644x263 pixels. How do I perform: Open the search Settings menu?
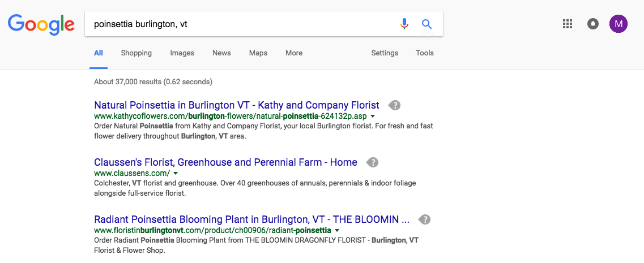point(385,53)
